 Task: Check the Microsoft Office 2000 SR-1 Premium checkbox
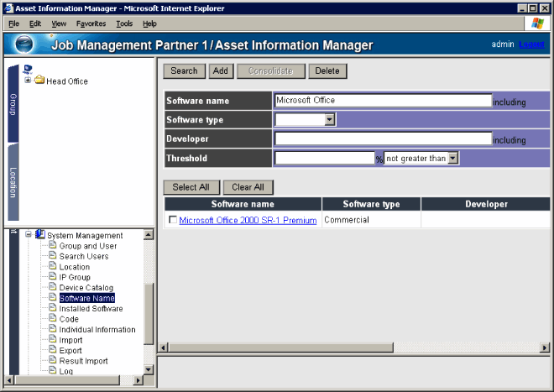coord(173,221)
